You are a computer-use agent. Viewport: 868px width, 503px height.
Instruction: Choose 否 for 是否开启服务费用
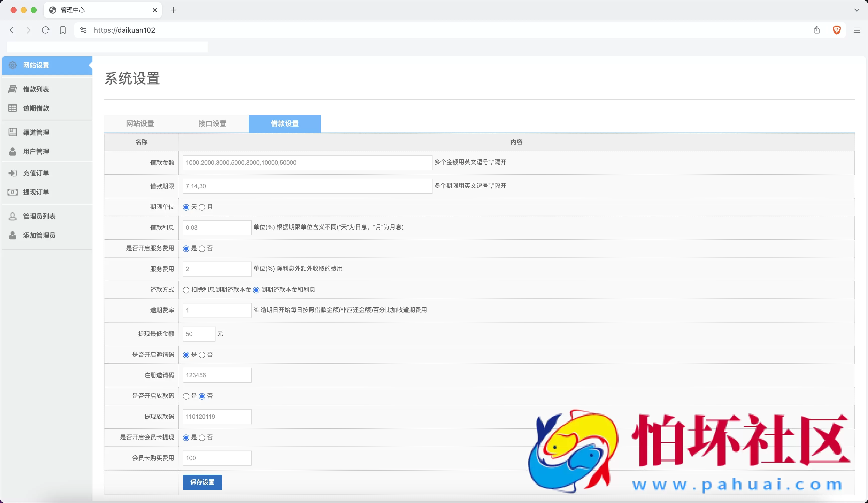202,248
